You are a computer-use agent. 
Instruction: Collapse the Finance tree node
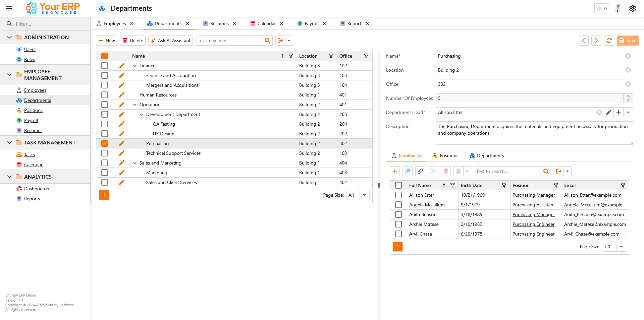pos(135,66)
